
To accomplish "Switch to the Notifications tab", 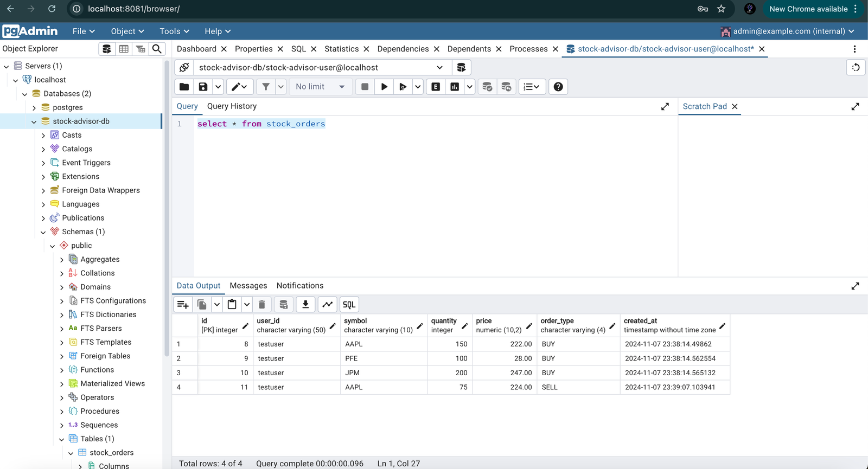I will pos(300,286).
